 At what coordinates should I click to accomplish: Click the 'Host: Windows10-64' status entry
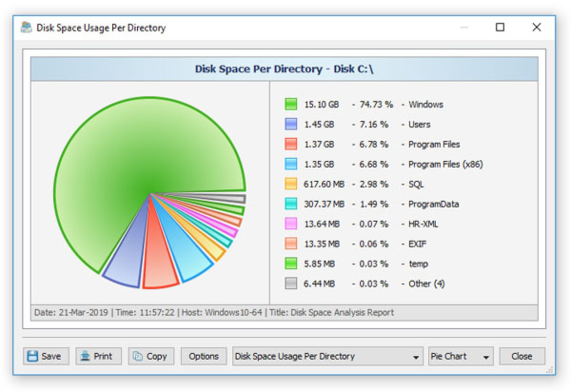[222, 313]
